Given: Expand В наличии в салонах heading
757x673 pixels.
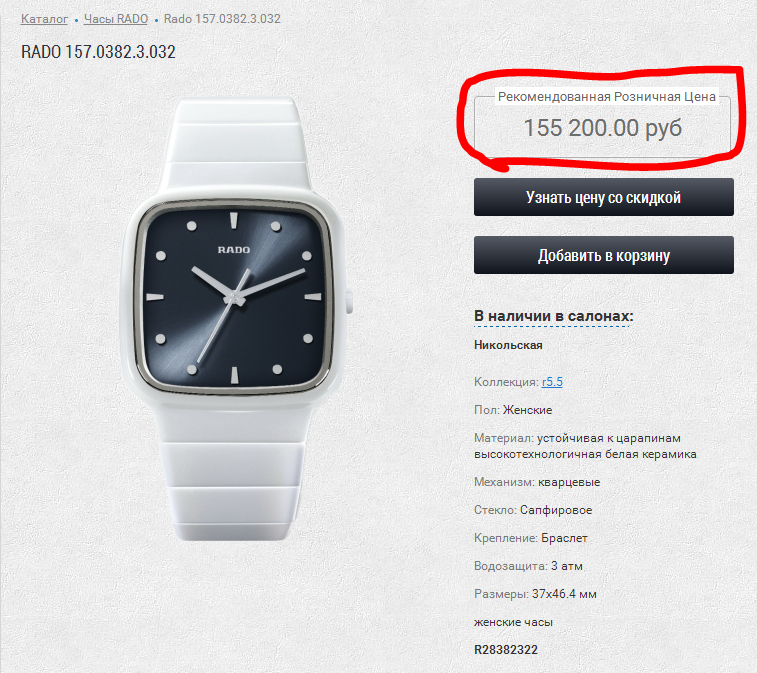Looking at the screenshot, I should pos(553,316).
